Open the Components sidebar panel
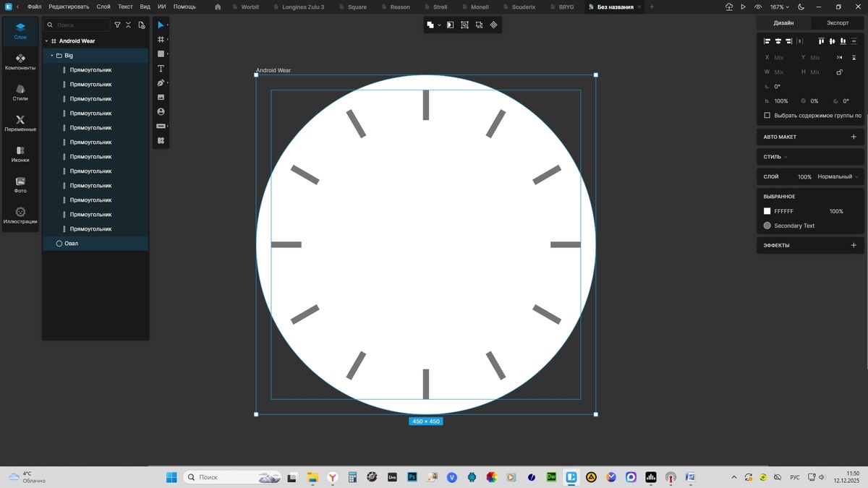 (20, 61)
